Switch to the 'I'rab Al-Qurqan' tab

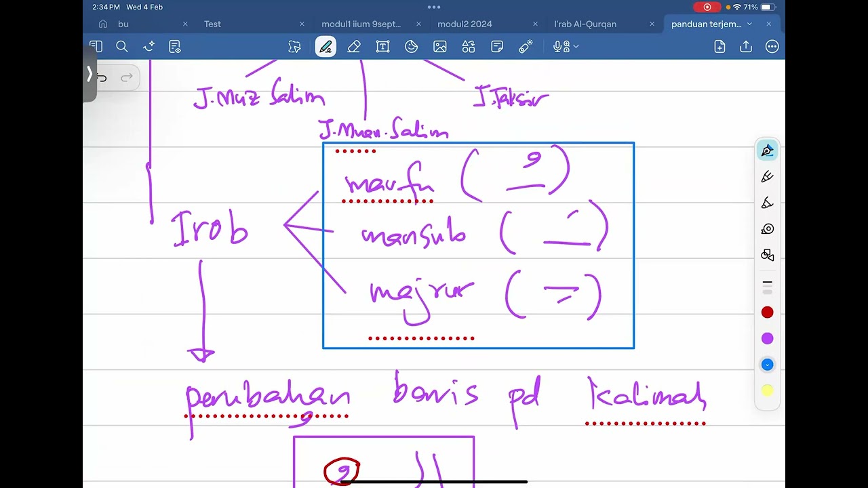[x=585, y=24]
